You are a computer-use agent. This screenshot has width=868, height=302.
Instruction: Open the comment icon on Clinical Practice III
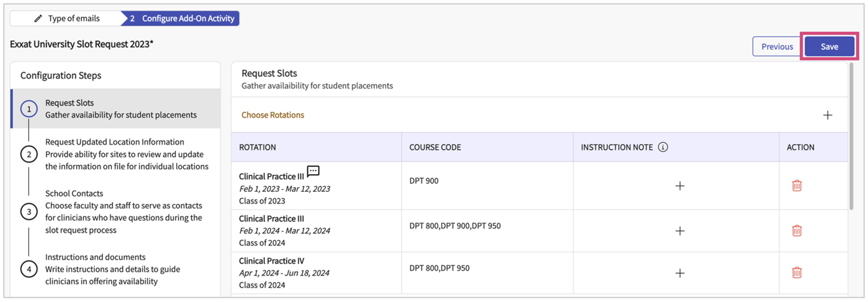(x=313, y=171)
